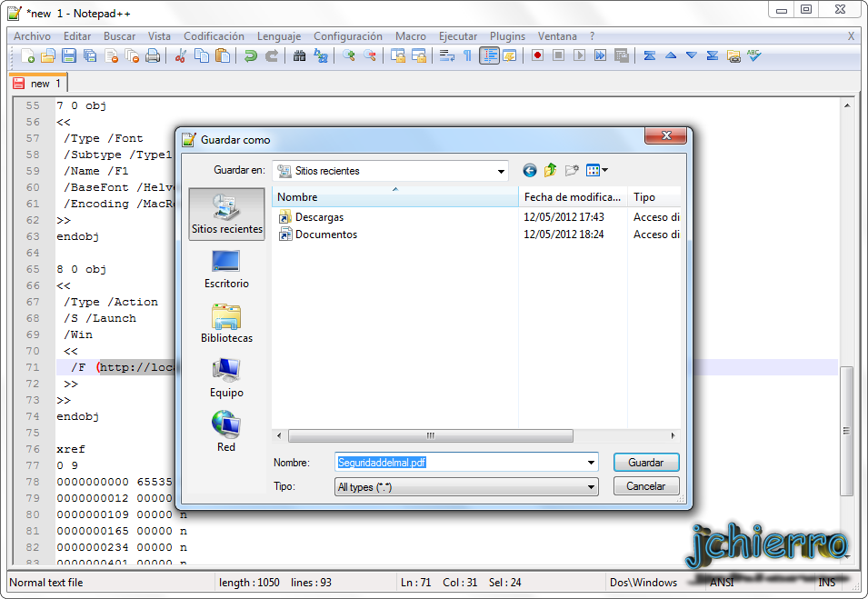868x599 pixels.
Task: Toggle the indent guide icon
Action: point(489,56)
